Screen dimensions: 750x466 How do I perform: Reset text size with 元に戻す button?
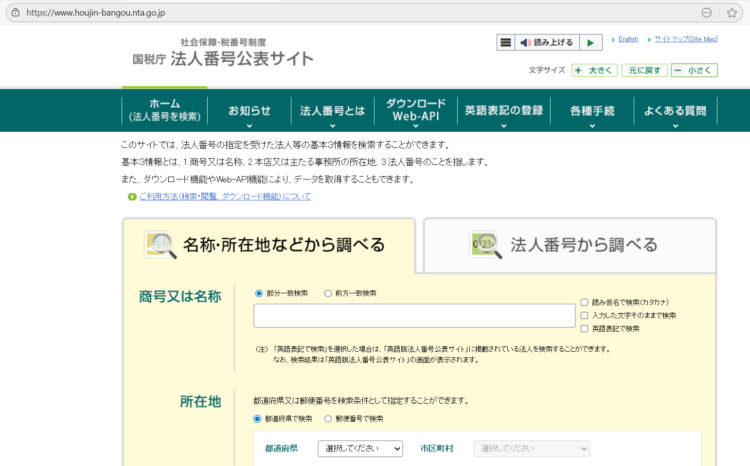(644, 70)
